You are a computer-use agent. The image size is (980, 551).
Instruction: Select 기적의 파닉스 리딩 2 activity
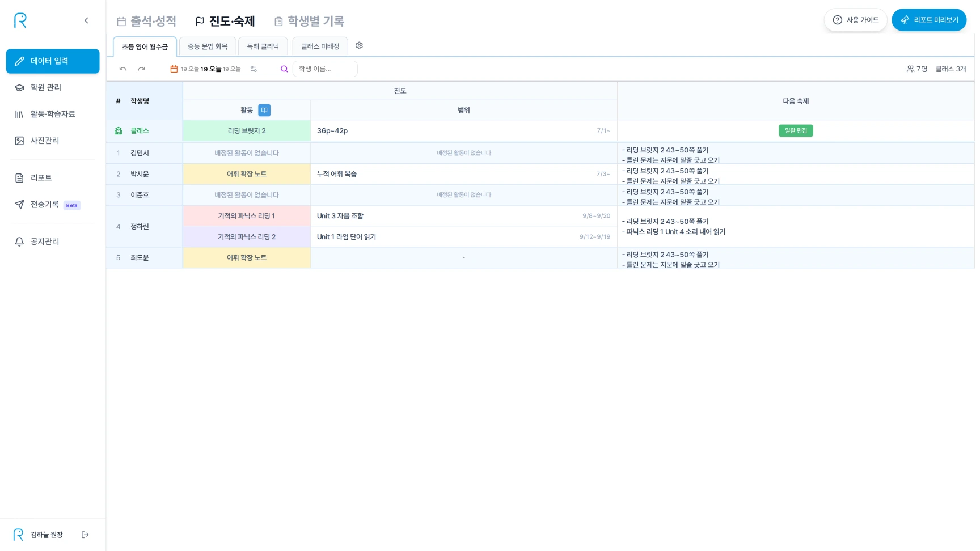pos(247,237)
